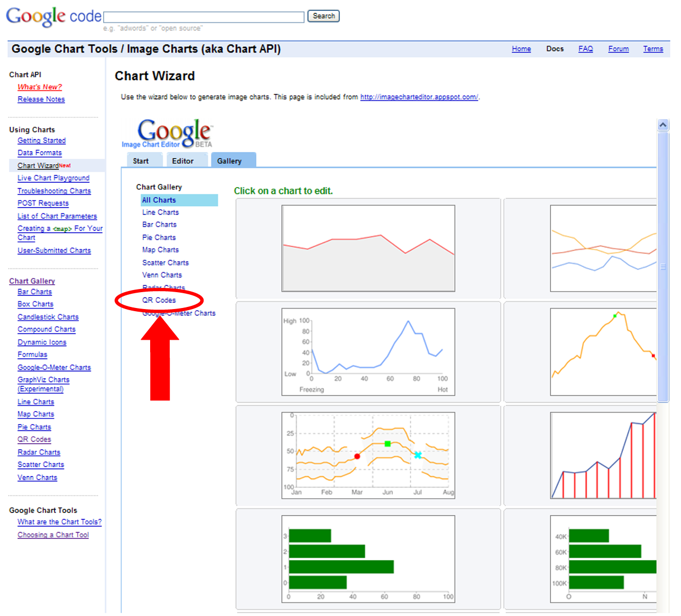Screen dimensions: 681x616
Task: Open the Chart Gallery sidebar heading link
Action: point(32,281)
